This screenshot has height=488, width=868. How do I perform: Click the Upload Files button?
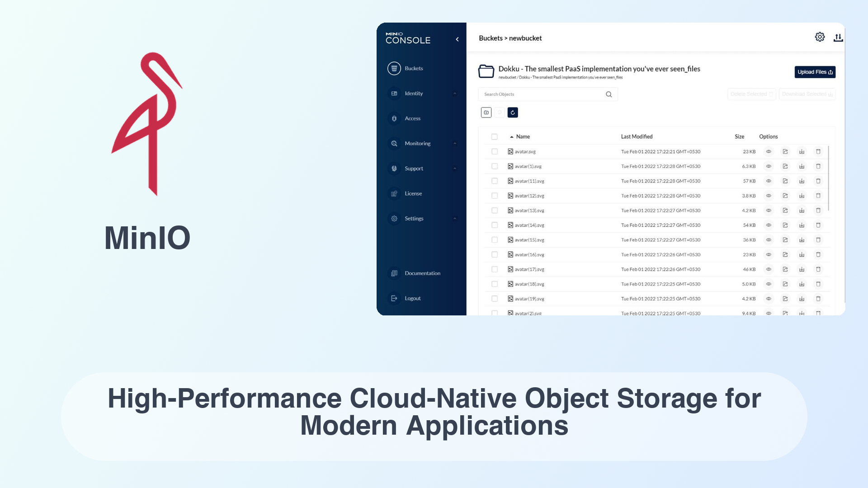pyautogui.click(x=814, y=71)
